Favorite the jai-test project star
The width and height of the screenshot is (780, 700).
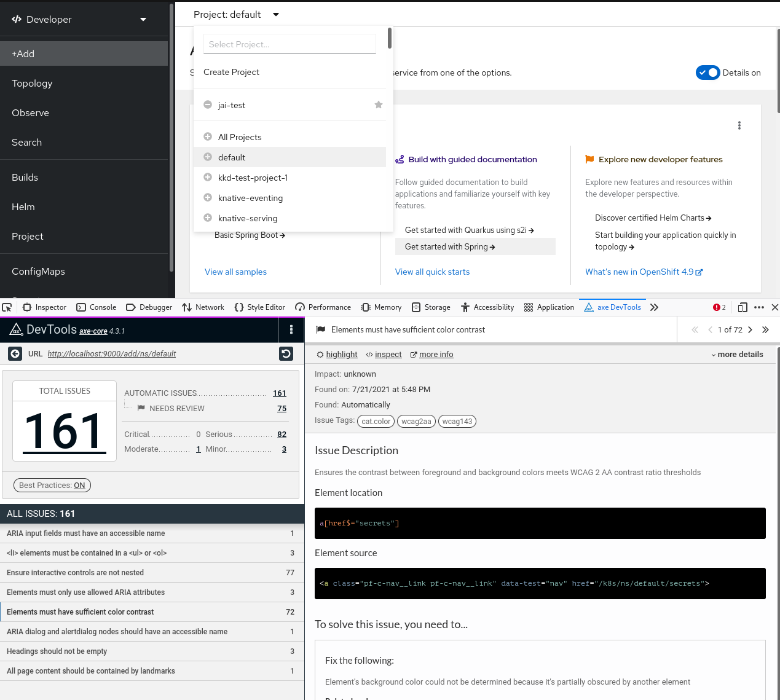click(x=379, y=105)
